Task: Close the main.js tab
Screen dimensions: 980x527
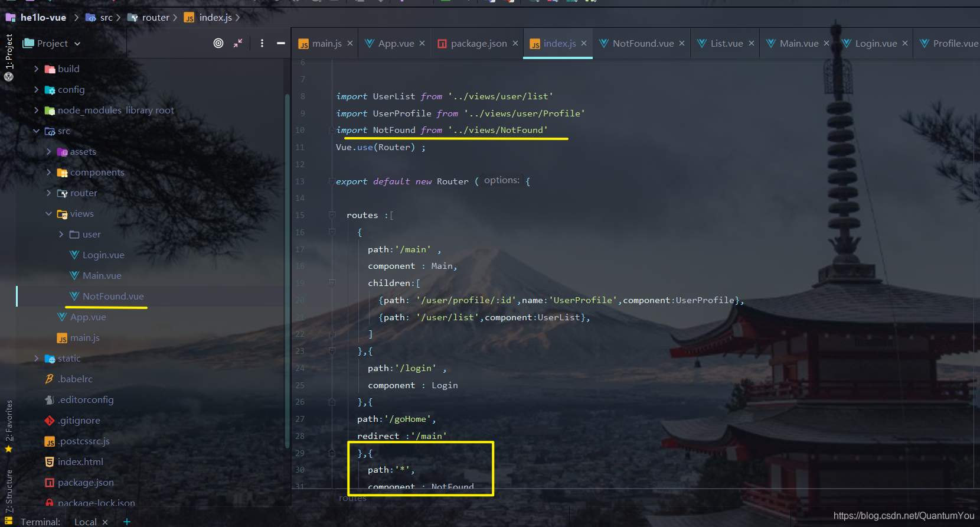Action: 350,44
